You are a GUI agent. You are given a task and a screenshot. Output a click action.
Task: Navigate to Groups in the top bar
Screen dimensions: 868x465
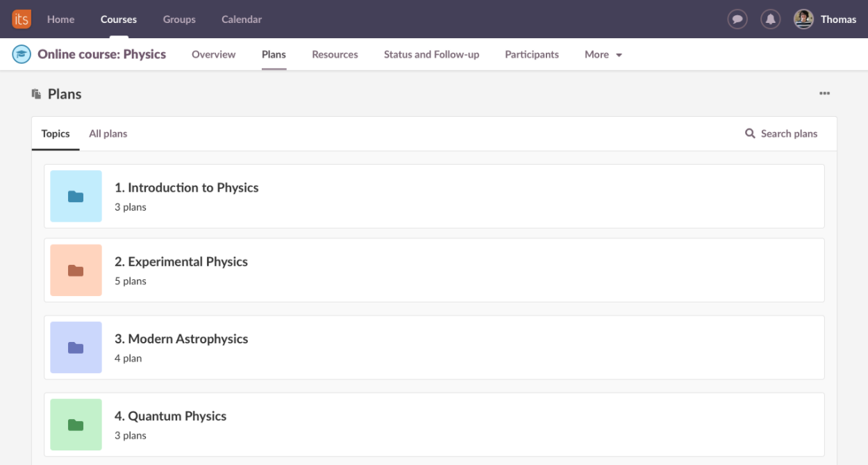click(x=179, y=19)
